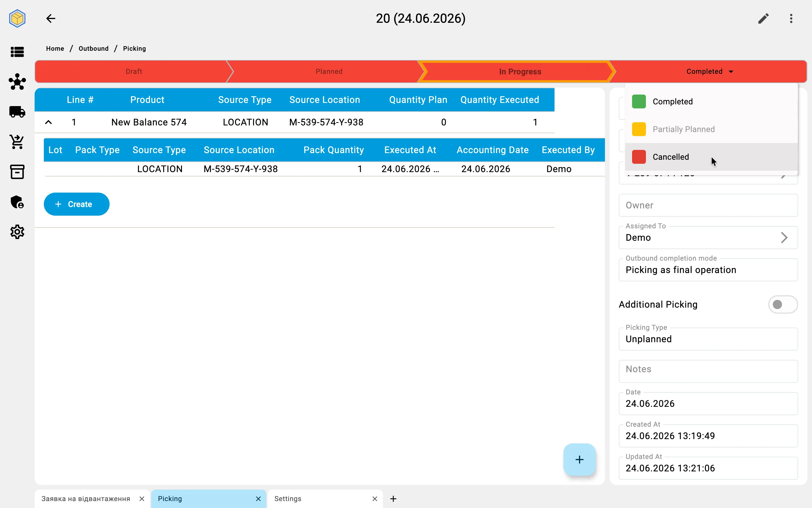Open the network nodes sidebar icon

point(17,82)
